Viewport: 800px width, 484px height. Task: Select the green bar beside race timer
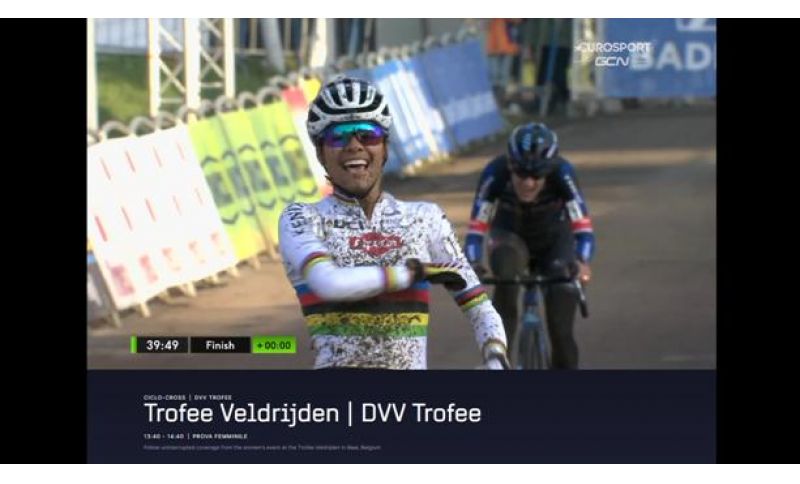134,345
